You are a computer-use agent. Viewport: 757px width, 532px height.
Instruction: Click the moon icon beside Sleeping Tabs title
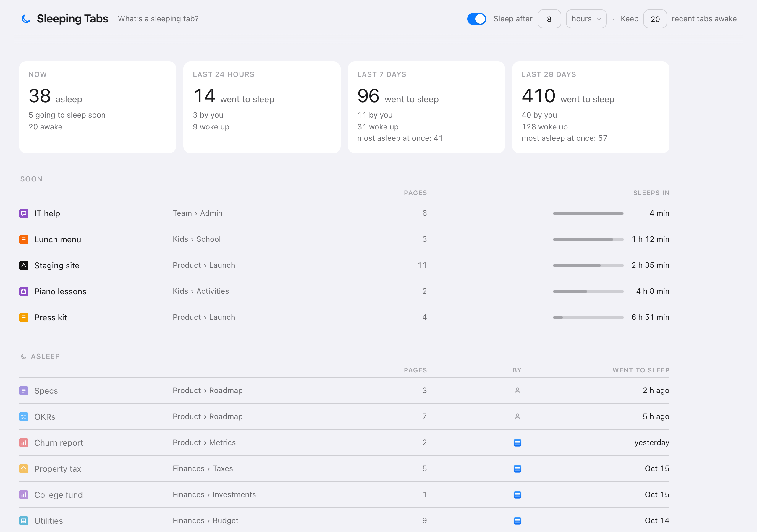coord(26,19)
